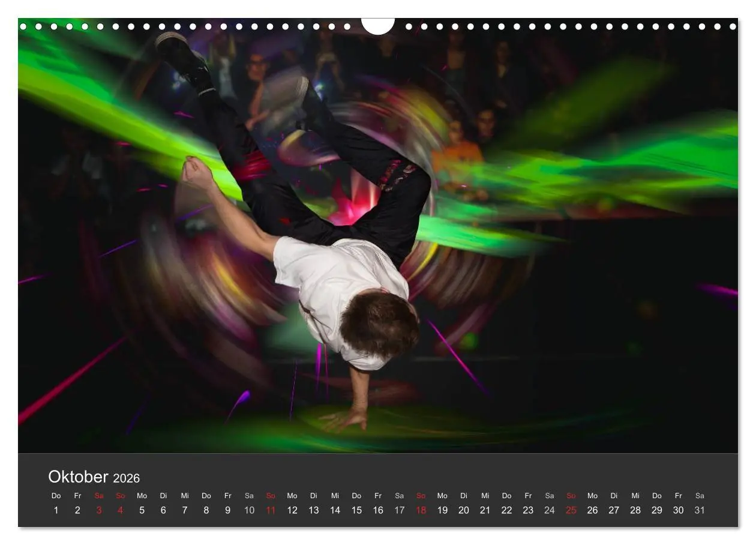Click date 6 in the calendar strip
The width and height of the screenshot is (756, 545).
[x=163, y=510]
